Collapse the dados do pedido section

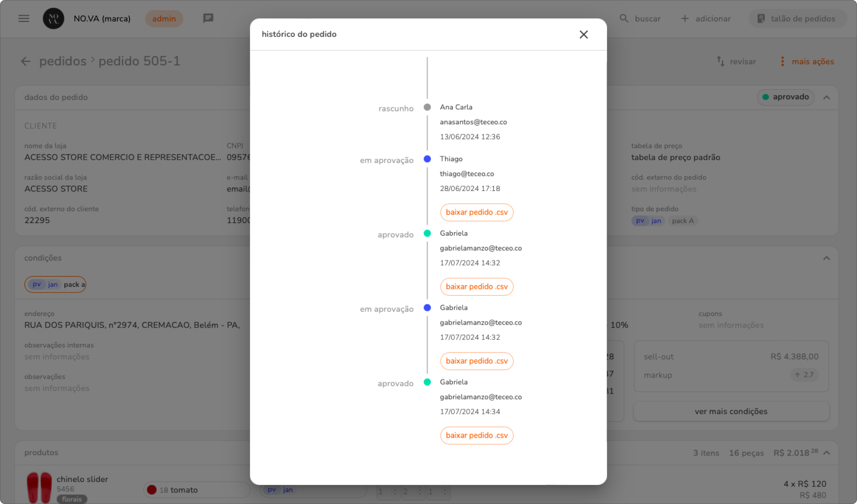[827, 98]
